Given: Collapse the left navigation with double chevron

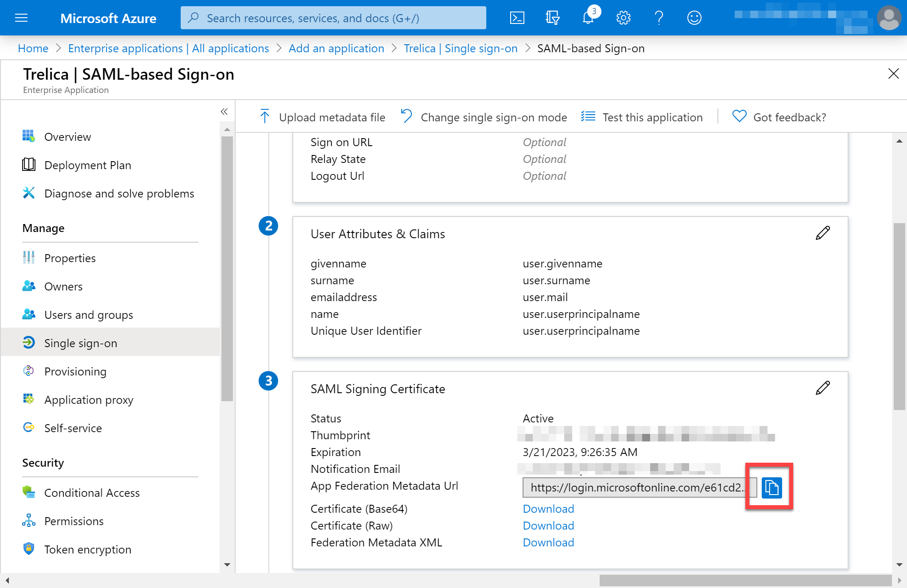Looking at the screenshot, I should tap(224, 112).
